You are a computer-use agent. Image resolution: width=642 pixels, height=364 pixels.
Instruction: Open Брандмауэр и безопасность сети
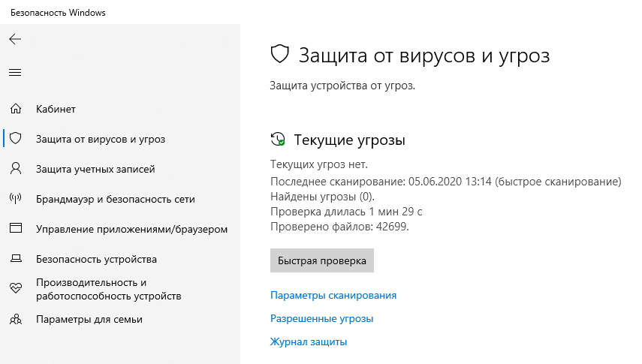115,199
